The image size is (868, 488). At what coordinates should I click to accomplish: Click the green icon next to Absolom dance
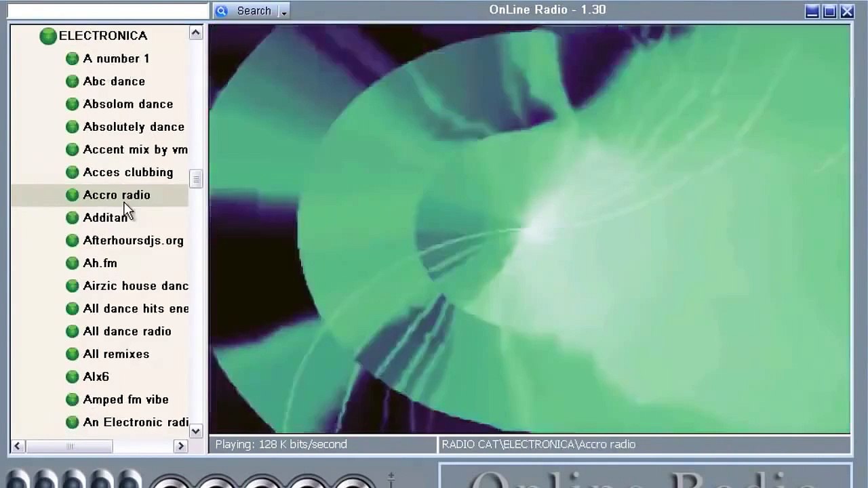click(73, 104)
